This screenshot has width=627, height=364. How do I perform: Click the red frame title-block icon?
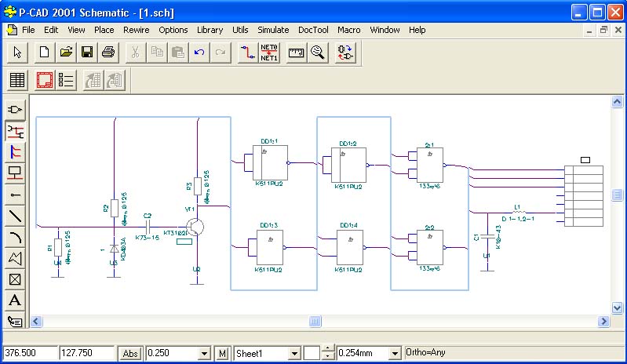pos(45,80)
